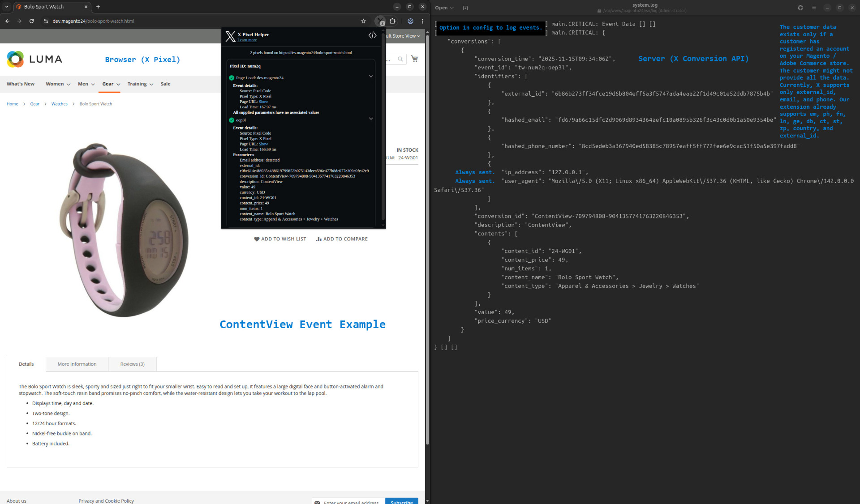
Task: Open the tab search dropdown in Chrome
Action: pyautogui.click(x=6, y=7)
